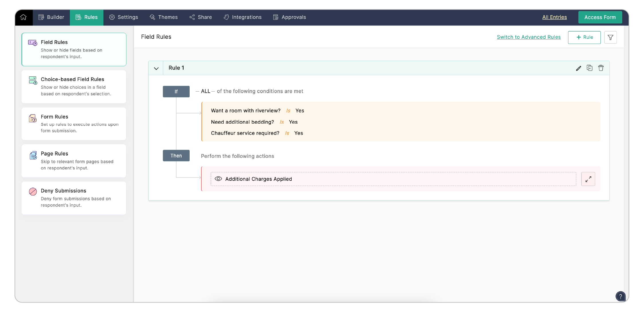Add a new rule with + Rule
Image resolution: width=644 pixels, height=312 pixels.
tap(584, 37)
